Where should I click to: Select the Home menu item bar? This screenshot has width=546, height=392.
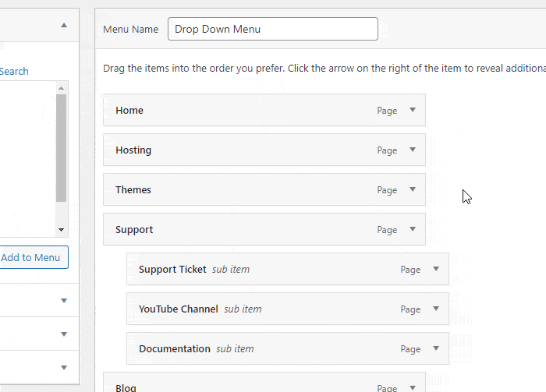(234, 111)
